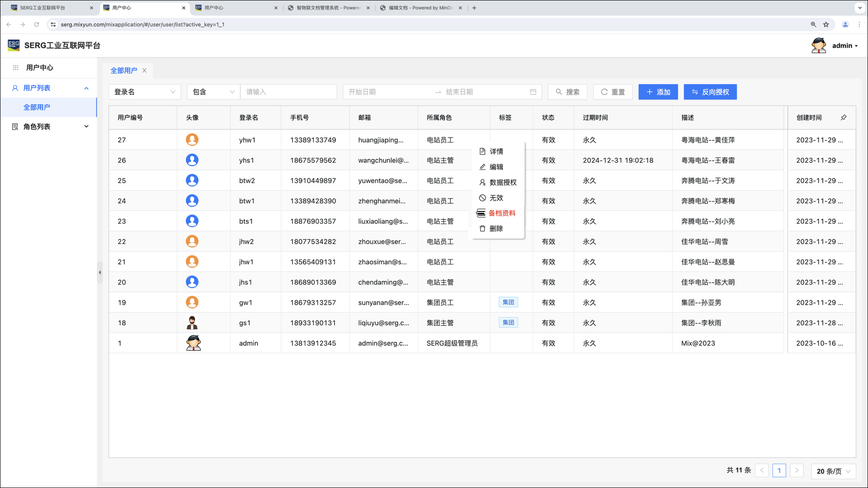Open the 20 条/页 page size selector
The width and height of the screenshot is (868, 488).
coord(833,471)
